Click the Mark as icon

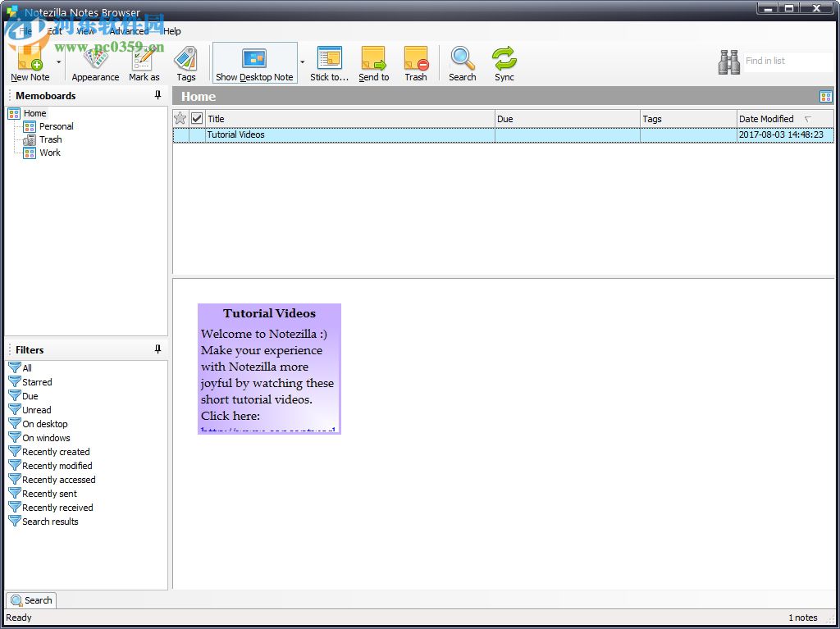click(144, 62)
